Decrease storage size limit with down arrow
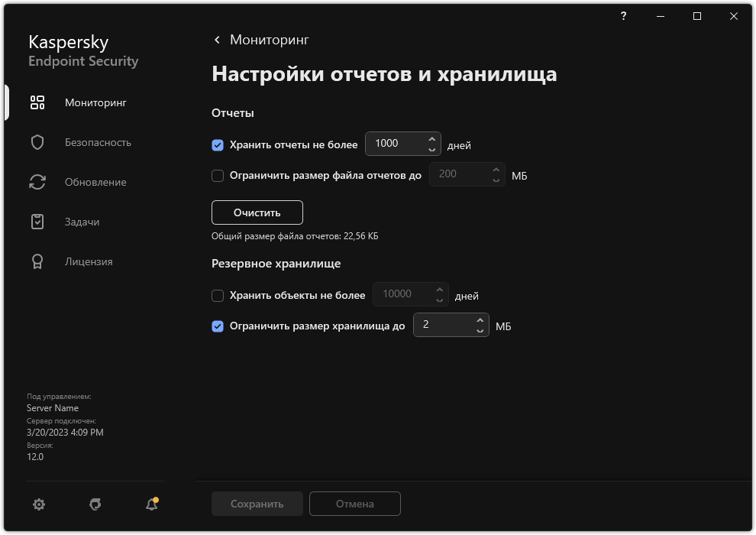Image resolution: width=756 pixels, height=535 pixels. pos(481,330)
